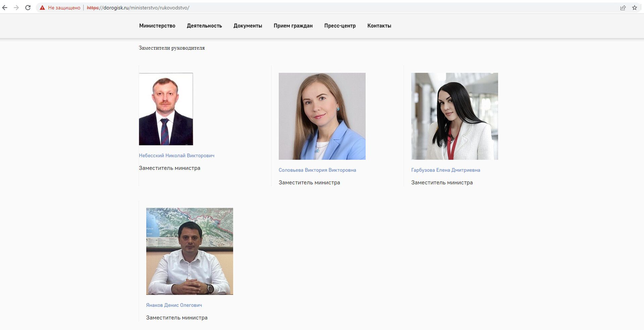Viewport: 644px width, 330px height.
Task: Open Соловьева Виктория Викторовна profile link
Action: point(317,170)
